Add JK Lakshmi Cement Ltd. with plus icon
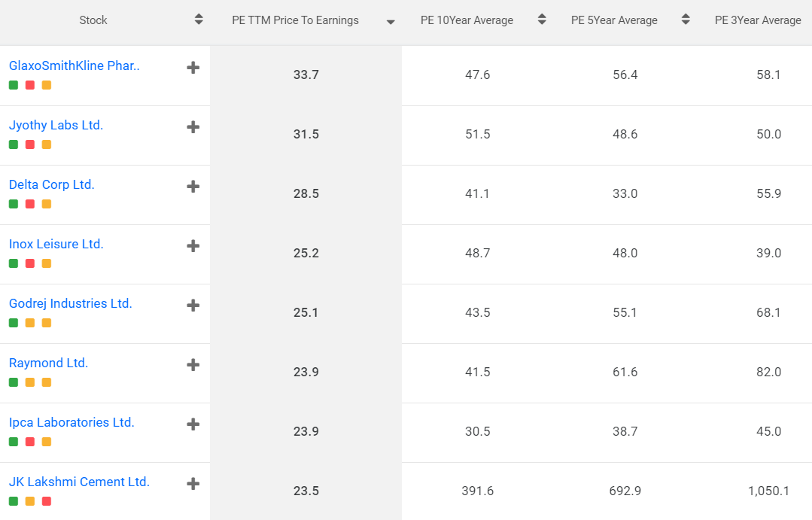812x520 pixels. pyautogui.click(x=193, y=484)
